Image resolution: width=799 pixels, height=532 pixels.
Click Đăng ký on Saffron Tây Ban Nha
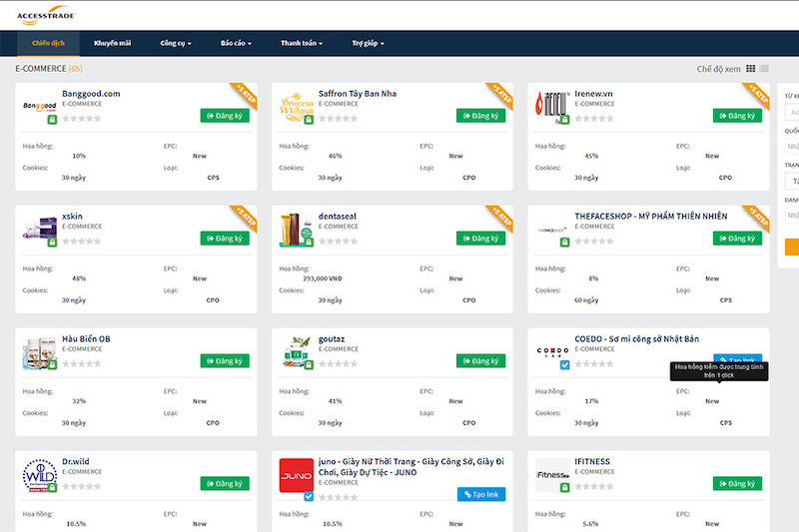(481, 116)
